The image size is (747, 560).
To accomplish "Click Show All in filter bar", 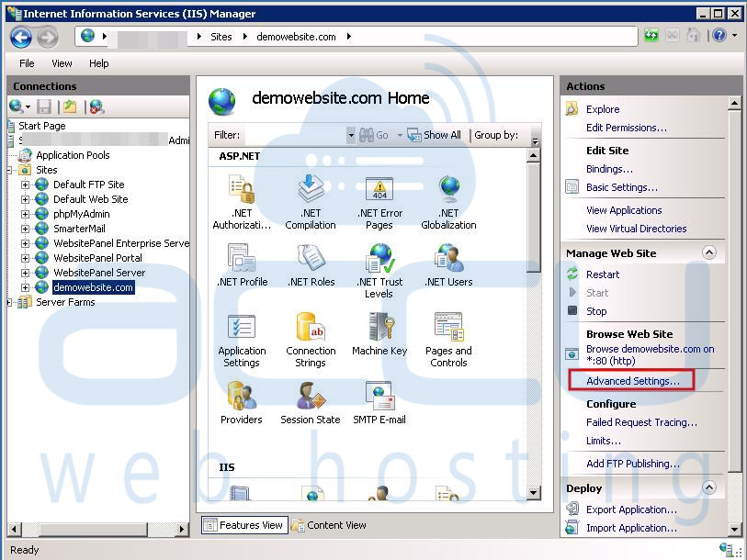I will (x=434, y=135).
